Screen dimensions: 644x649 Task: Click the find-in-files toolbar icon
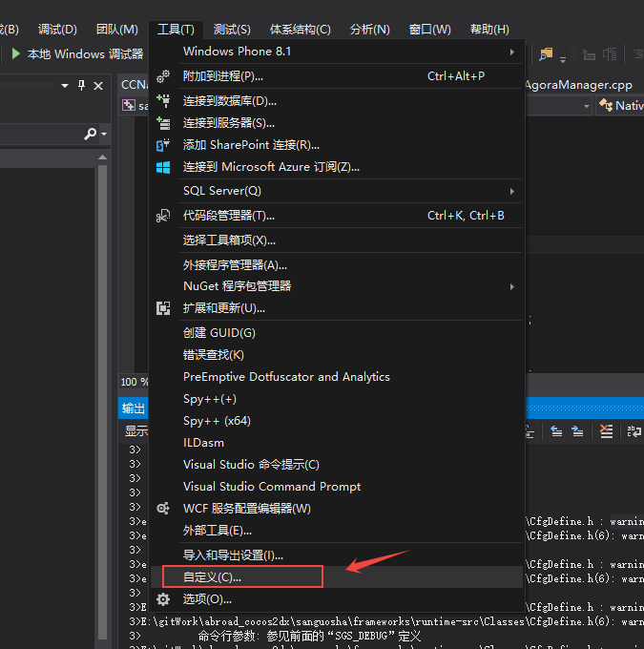[x=546, y=54]
